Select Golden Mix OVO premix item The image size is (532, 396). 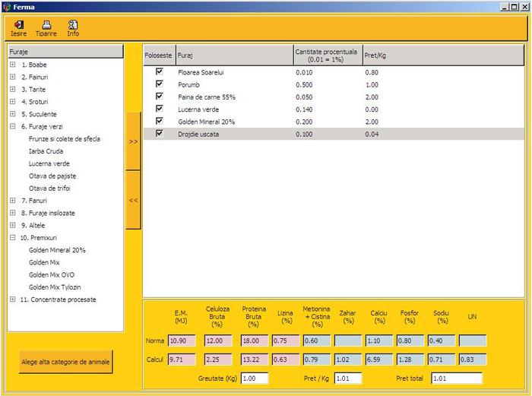[52, 274]
